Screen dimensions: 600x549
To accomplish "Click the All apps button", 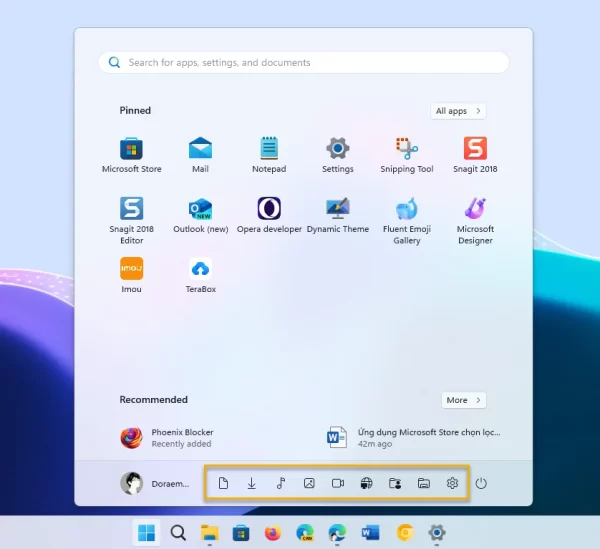I will click(458, 111).
